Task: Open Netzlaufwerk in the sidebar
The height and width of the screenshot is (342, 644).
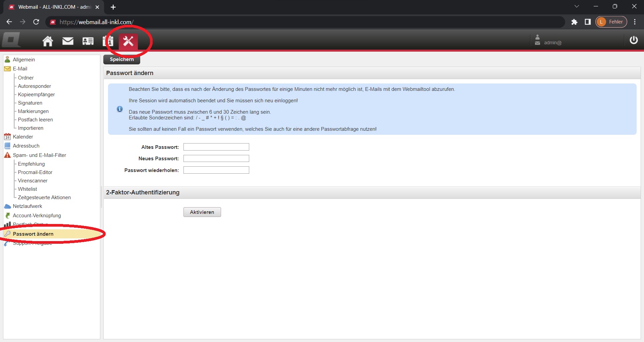Action: 27,206
